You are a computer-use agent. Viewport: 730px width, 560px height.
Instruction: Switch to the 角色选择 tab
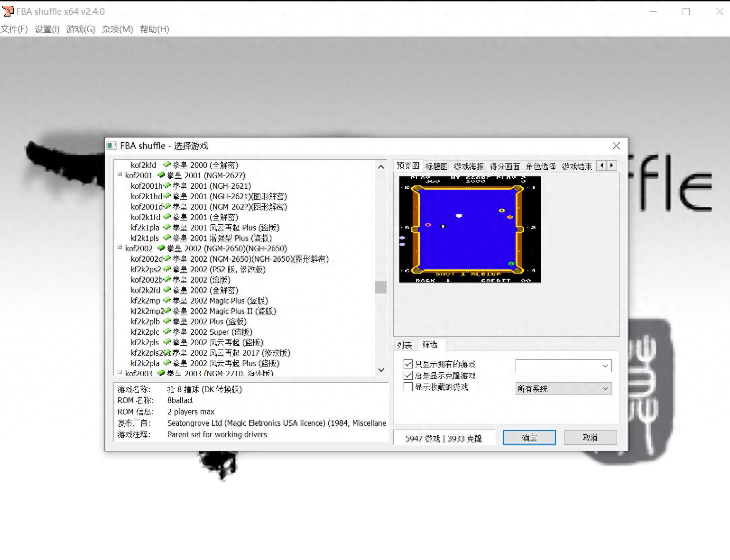pyautogui.click(x=541, y=166)
